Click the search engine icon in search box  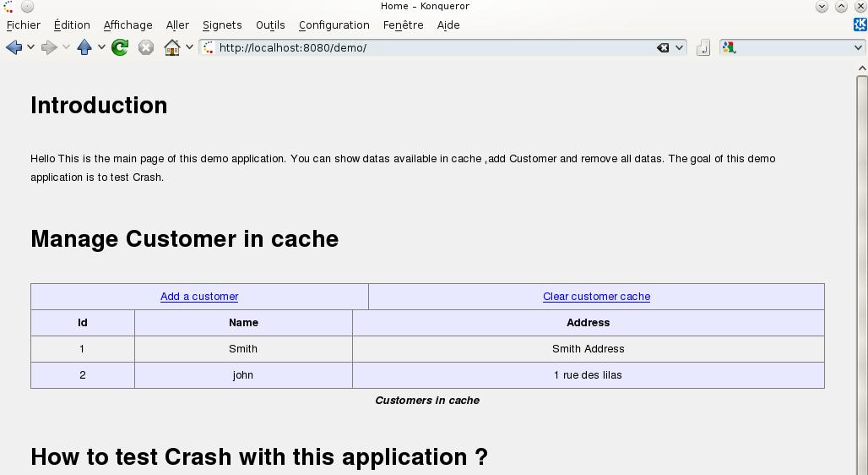click(729, 47)
